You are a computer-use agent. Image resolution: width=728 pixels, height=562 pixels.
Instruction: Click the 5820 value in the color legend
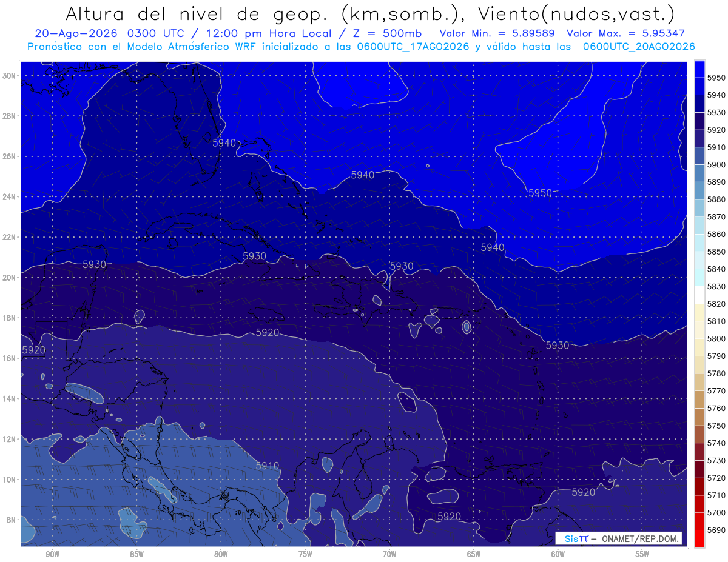[x=716, y=304]
